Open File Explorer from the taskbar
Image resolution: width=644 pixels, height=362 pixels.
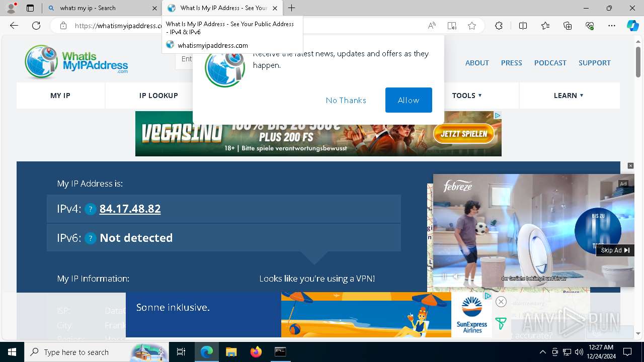tap(231, 352)
